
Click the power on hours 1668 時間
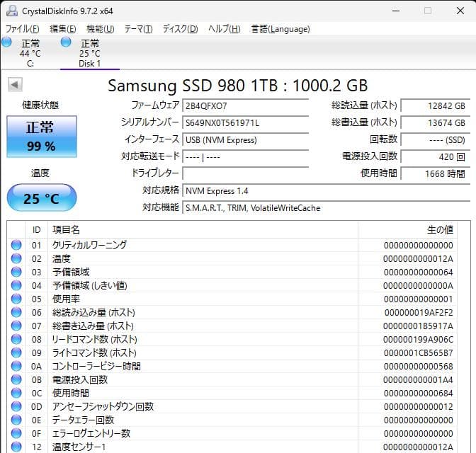pyautogui.click(x=436, y=174)
